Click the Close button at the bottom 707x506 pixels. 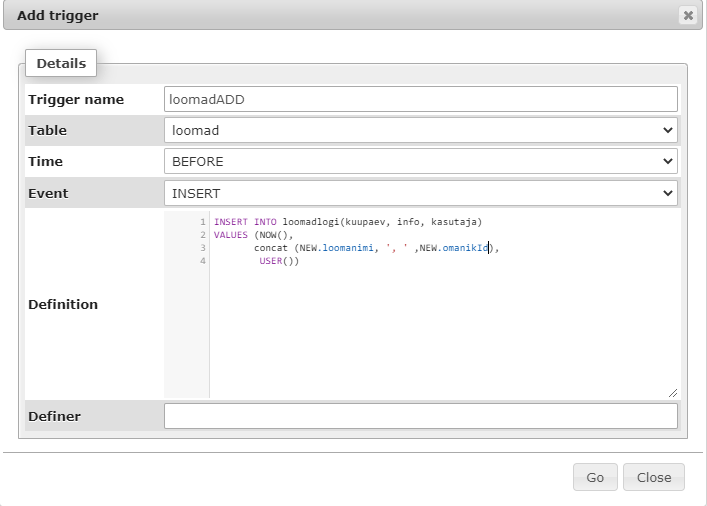[x=653, y=477]
